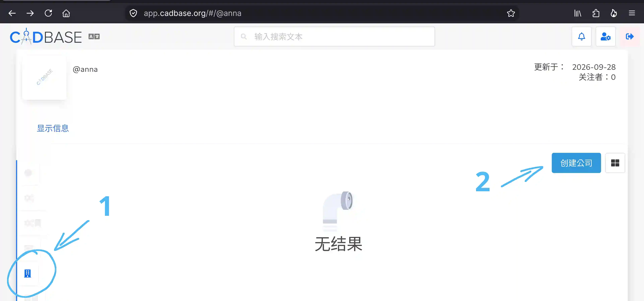Select the companies building sidebar tab

click(28, 273)
